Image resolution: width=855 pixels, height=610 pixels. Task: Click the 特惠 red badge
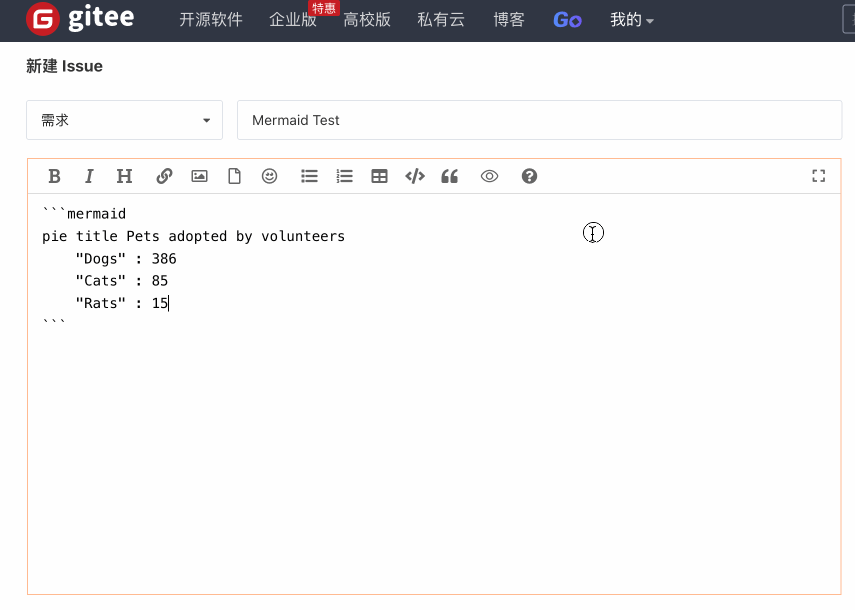324,8
